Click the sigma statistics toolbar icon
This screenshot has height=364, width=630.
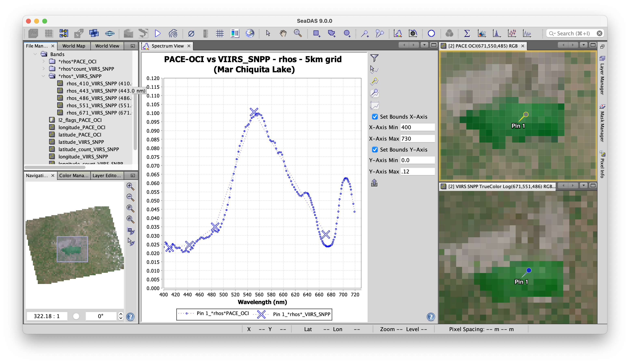click(x=467, y=33)
